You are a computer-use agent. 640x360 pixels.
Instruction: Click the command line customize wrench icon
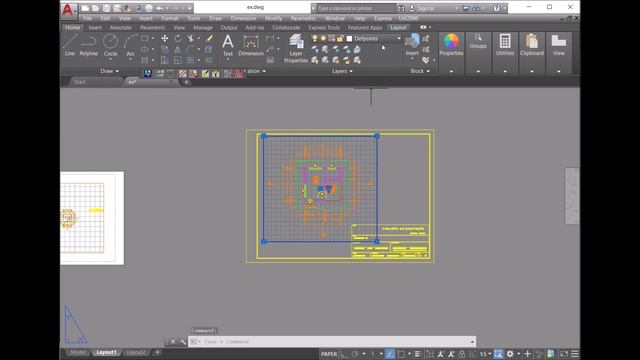(183, 342)
